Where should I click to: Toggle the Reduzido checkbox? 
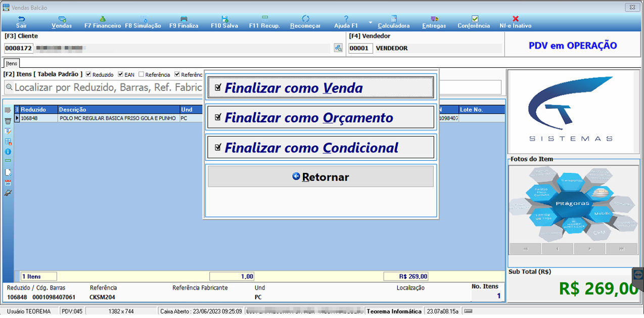88,74
